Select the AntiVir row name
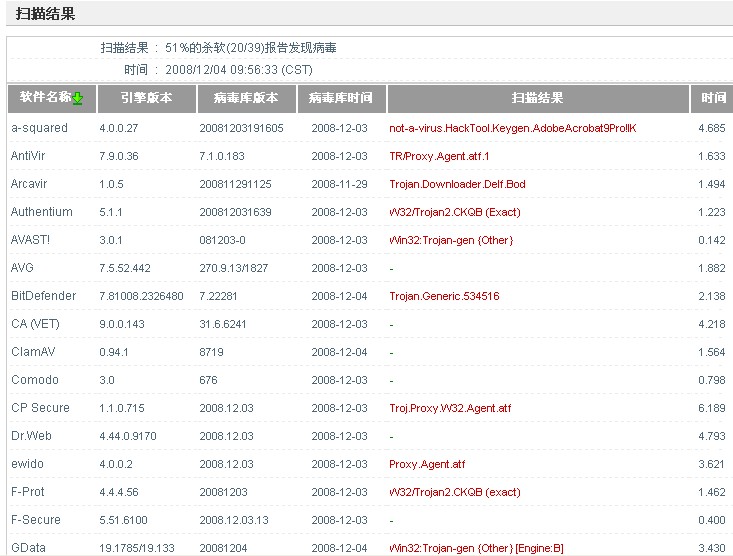 [x=28, y=156]
